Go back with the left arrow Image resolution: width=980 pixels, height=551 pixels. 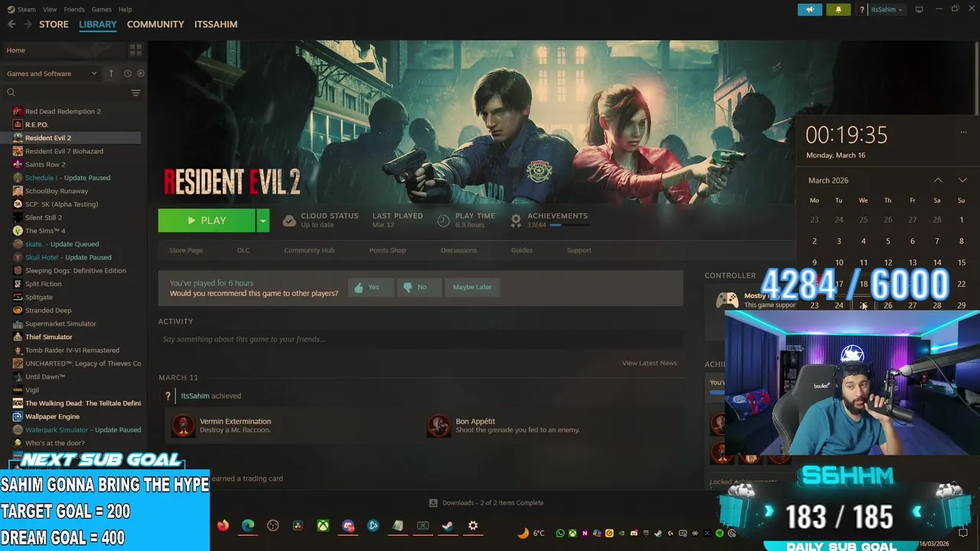point(11,24)
